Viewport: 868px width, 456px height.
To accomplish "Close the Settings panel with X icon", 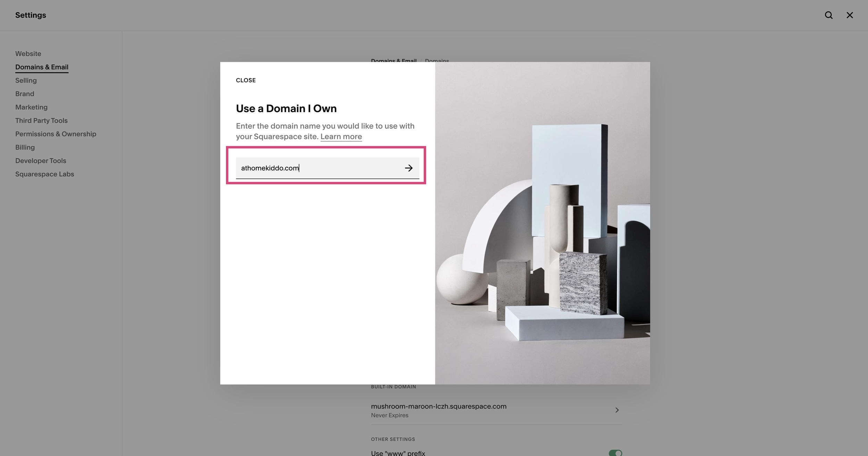I will click(850, 15).
